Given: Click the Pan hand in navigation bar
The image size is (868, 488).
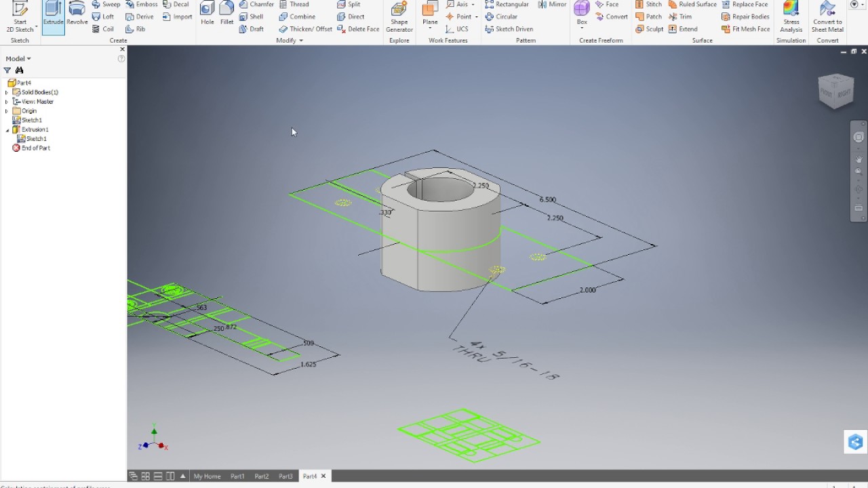Looking at the screenshot, I should [859, 159].
